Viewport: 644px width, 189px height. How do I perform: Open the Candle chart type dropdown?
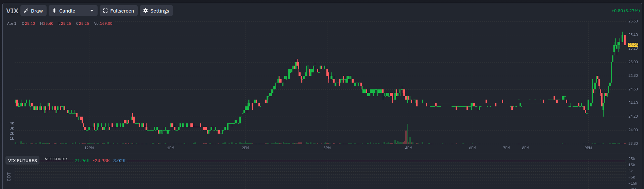click(73, 11)
